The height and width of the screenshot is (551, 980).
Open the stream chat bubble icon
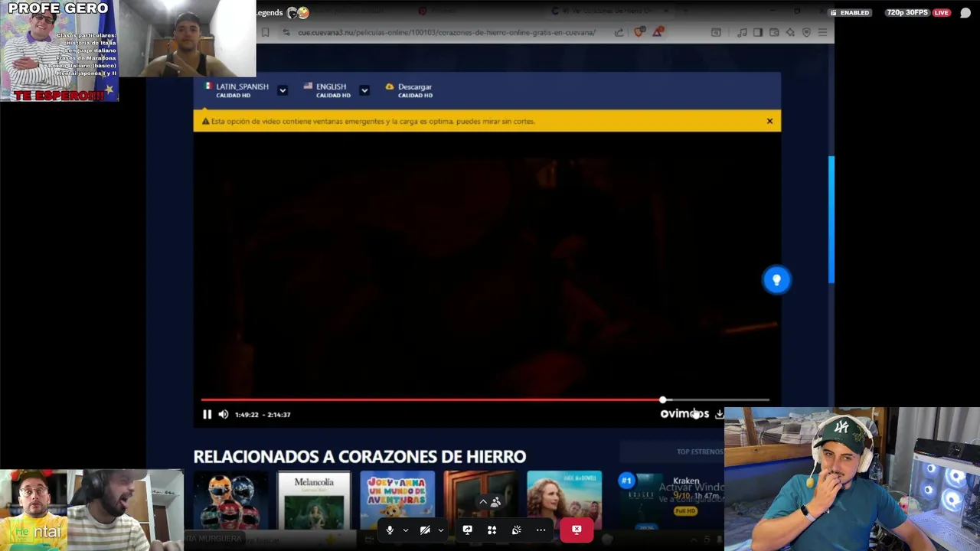coord(965,12)
